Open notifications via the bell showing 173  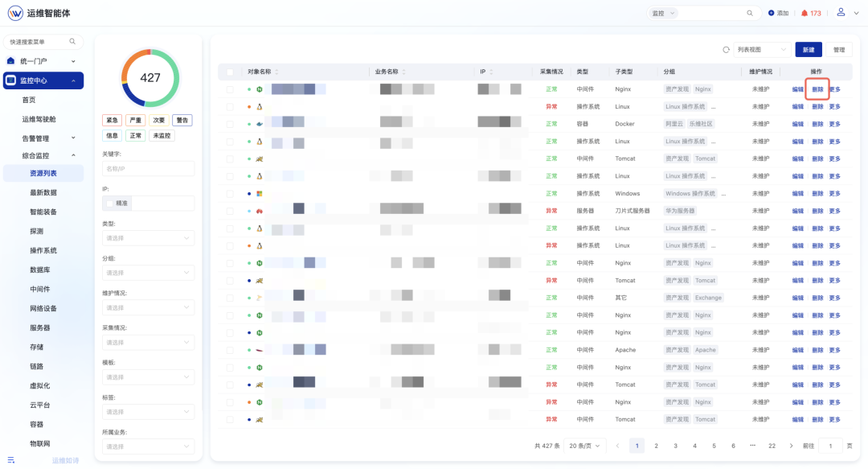click(805, 13)
